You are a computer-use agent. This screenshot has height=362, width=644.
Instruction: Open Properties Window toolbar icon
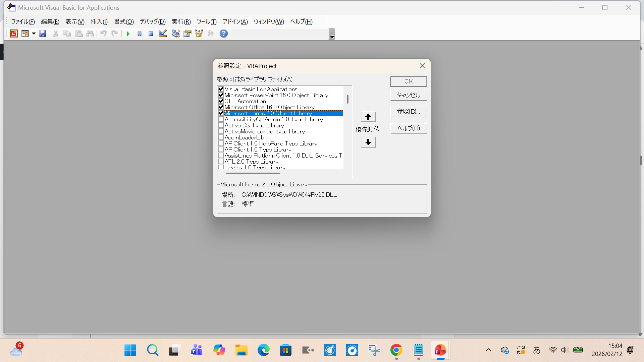187,34
